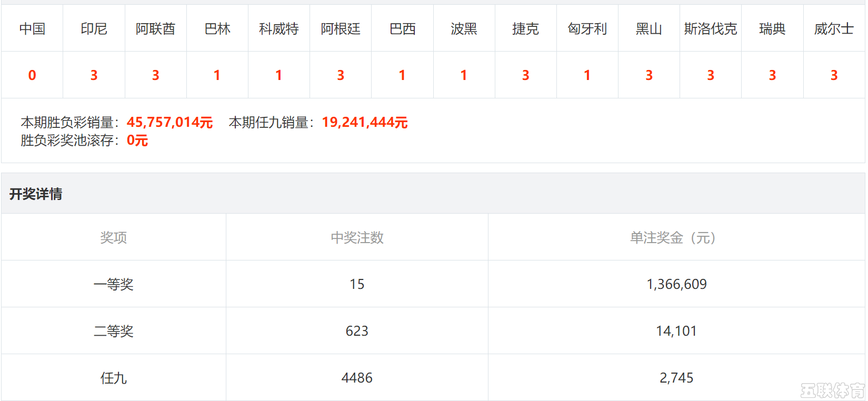The height and width of the screenshot is (401, 868).
Task: Click the 瑞典 team cell
Action: coord(772,28)
